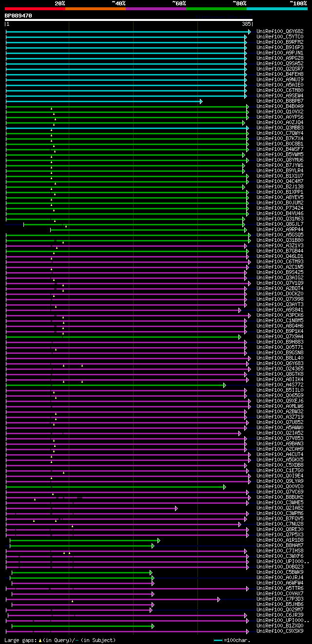
Task: Select hit label UniRef100_Q2IA82
Action: [x=280, y=508]
